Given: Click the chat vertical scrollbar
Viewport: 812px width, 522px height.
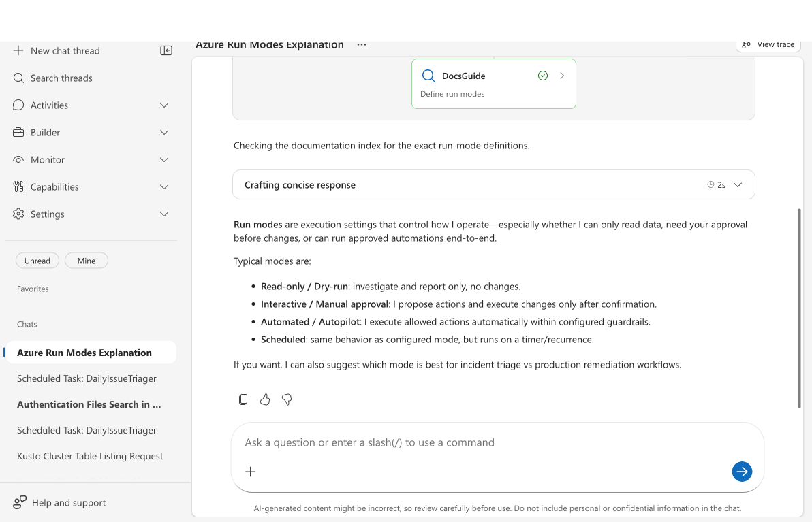Looking at the screenshot, I should [800, 308].
